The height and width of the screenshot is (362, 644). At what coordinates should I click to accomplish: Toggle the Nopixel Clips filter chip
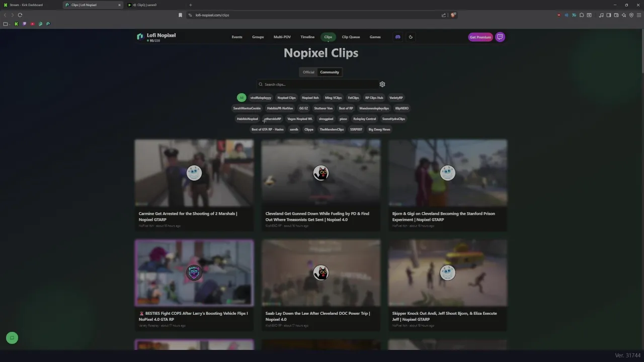(286, 98)
